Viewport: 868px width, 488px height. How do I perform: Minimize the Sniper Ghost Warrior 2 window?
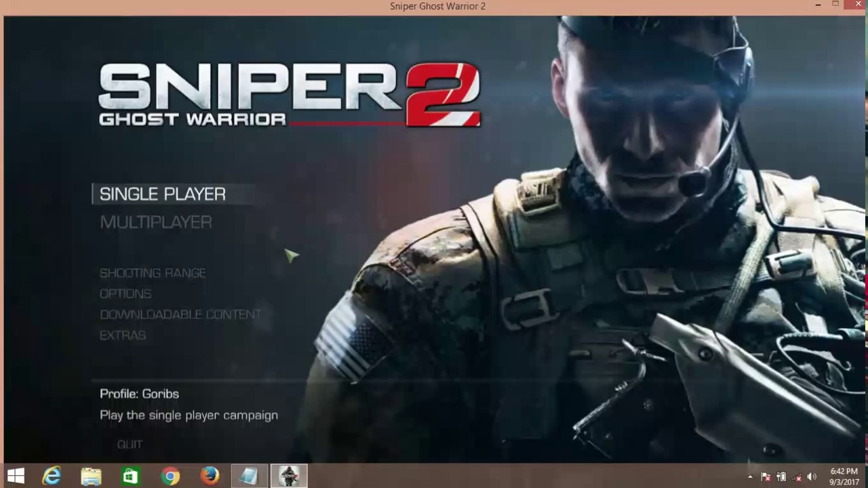coord(819,5)
